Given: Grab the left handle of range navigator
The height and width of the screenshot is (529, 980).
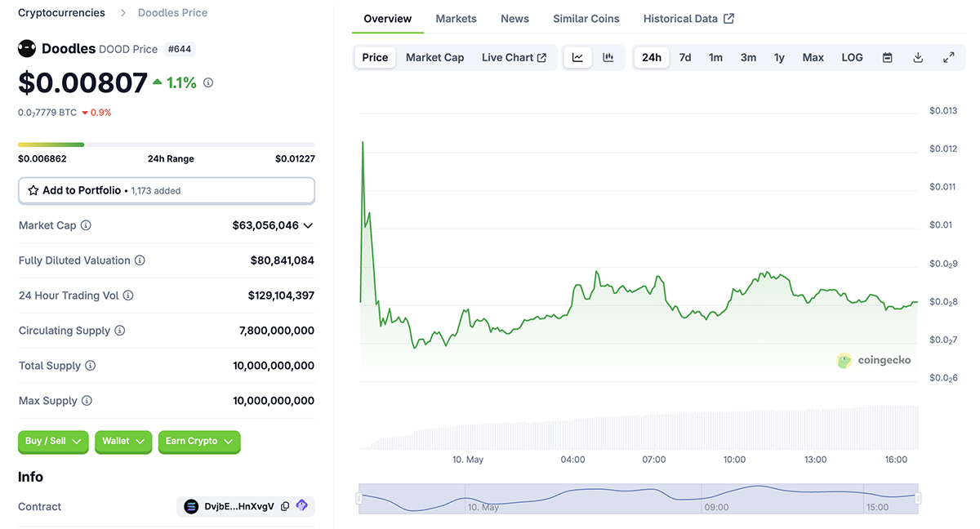Looking at the screenshot, I should 359,498.
